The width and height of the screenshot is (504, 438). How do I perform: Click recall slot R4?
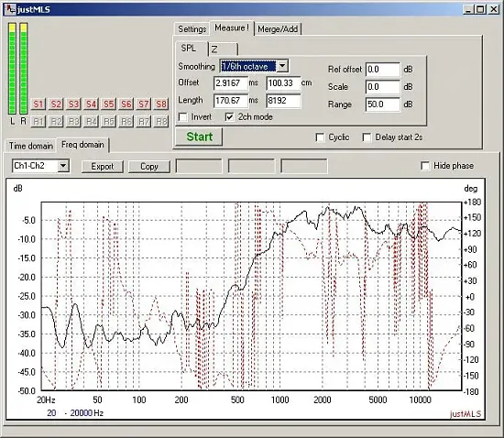pyautogui.click(x=91, y=122)
